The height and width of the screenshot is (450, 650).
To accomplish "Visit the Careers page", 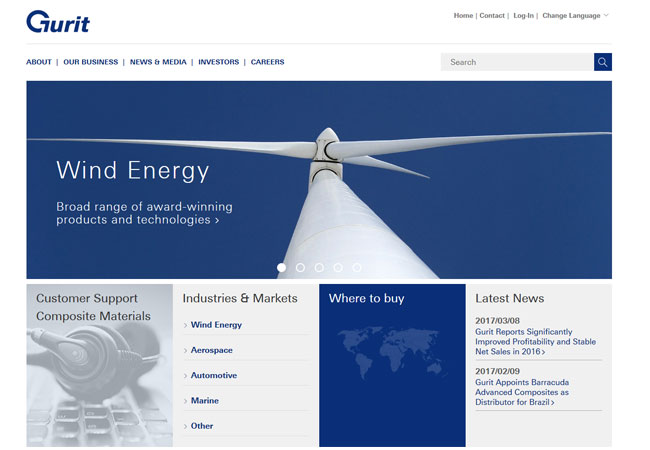I will [x=267, y=62].
